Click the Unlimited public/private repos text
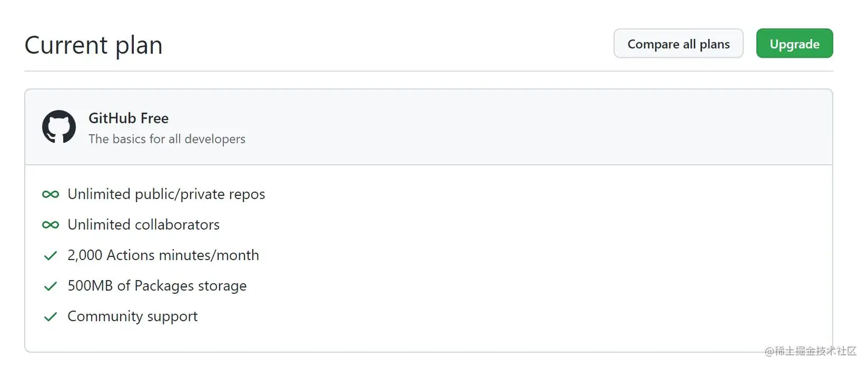868x368 pixels. [x=166, y=195]
